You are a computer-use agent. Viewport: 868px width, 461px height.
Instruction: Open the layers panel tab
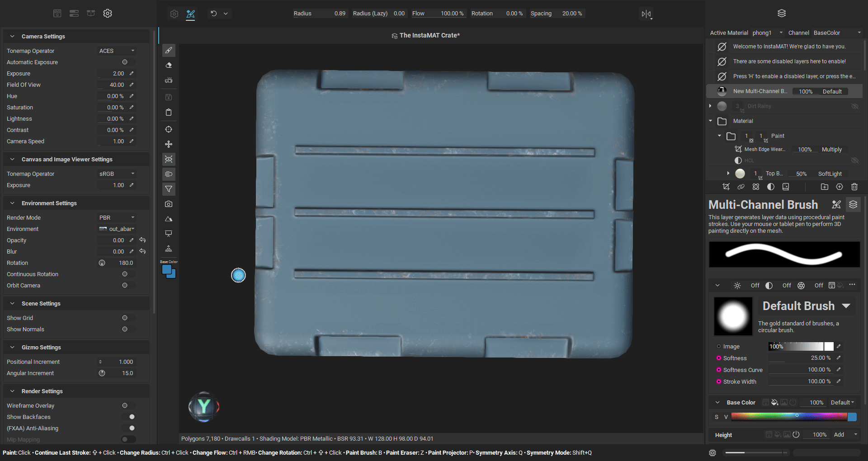[x=782, y=14]
